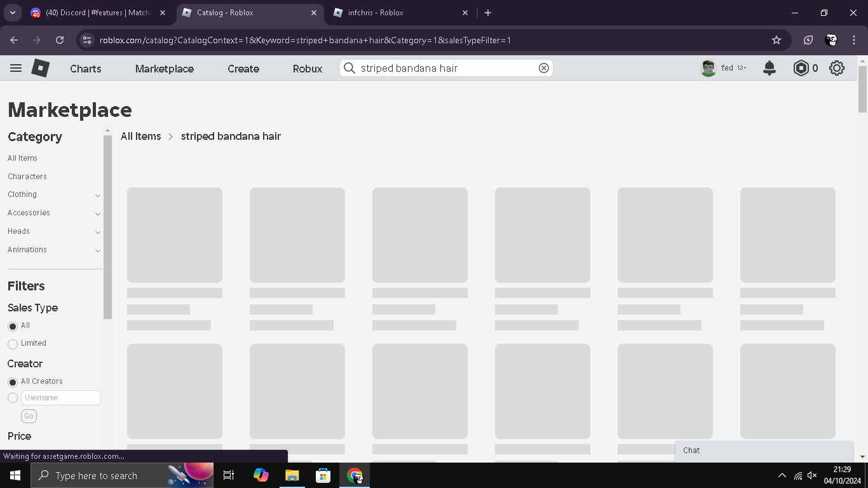
Task: Switch to the Discord #features tab
Action: (98, 13)
